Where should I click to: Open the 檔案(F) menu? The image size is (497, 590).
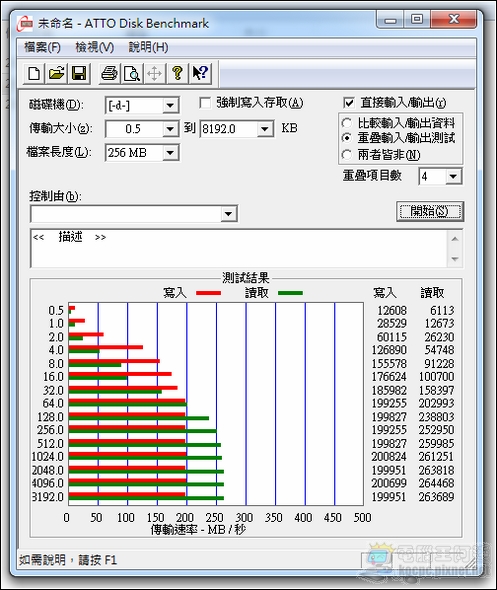pos(42,47)
